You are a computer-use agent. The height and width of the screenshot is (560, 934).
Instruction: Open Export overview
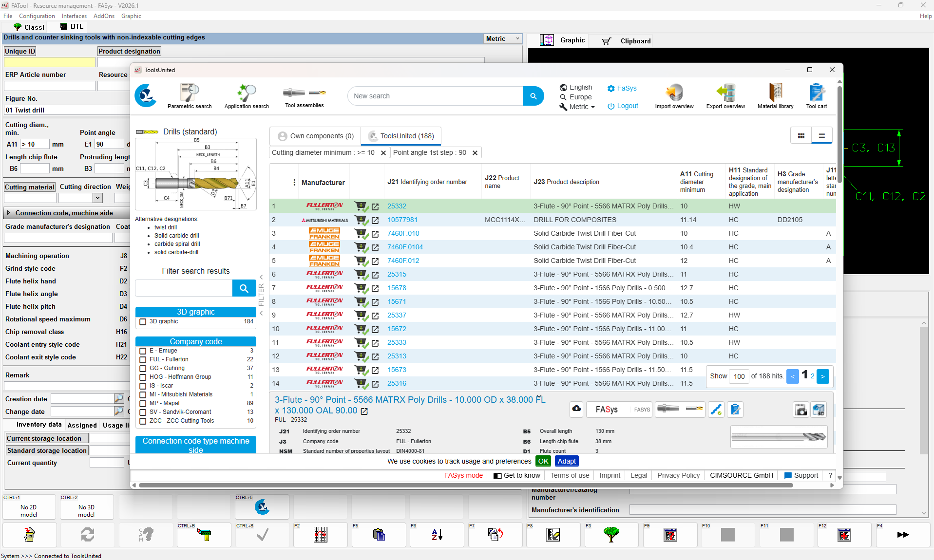(x=725, y=96)
